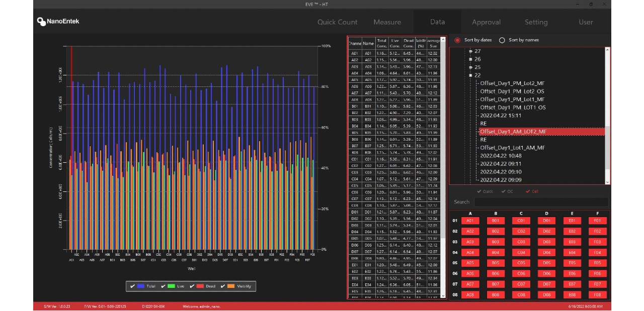Open the Offset_Day1_PM_Lot2_MF record
The image size is (644, 311).
pyautogui.click(x=512, y=83)
